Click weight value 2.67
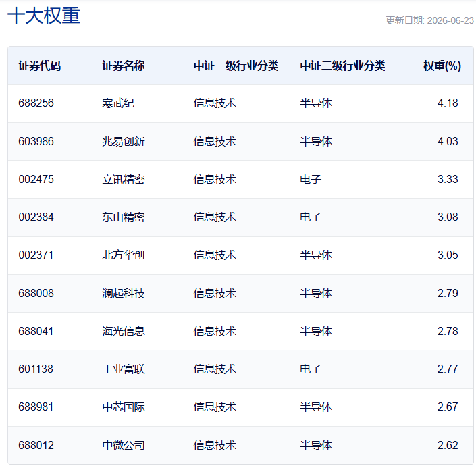This screenshot has height=470, width=476. [x=448, y=407]
